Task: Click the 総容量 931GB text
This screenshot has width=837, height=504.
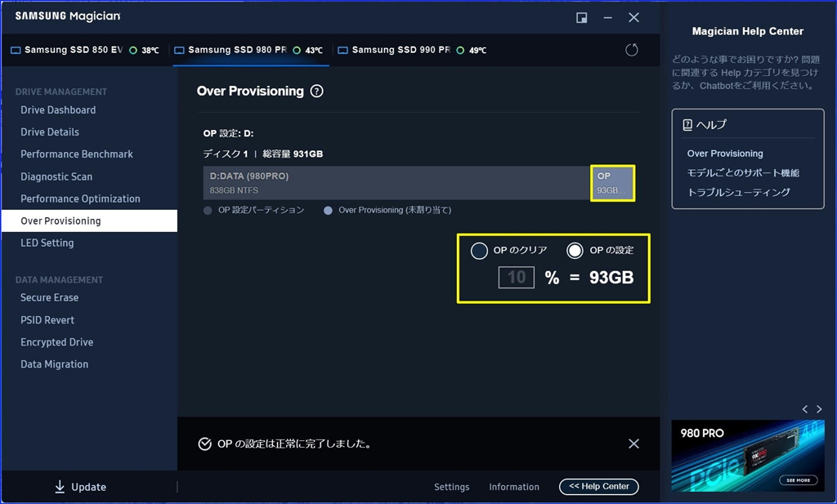Action: [x=293, y=154]
